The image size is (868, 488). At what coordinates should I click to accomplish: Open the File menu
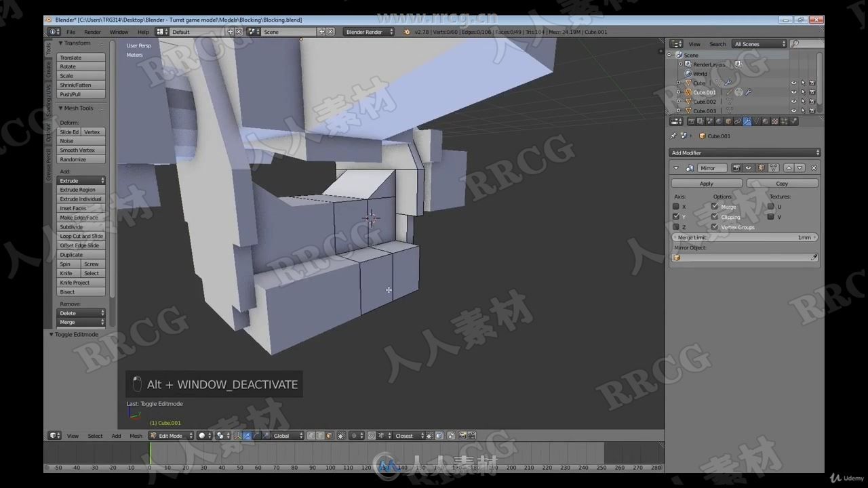pos(71,32)
